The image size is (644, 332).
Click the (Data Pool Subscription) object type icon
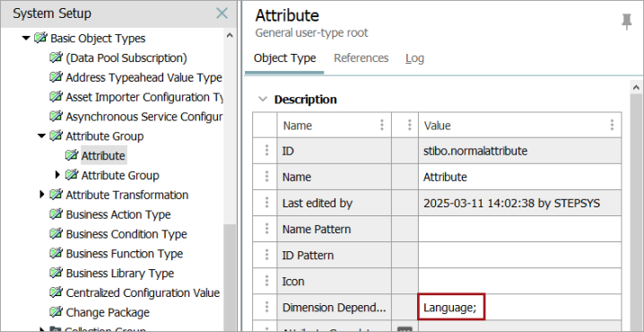tap(57, 58)
